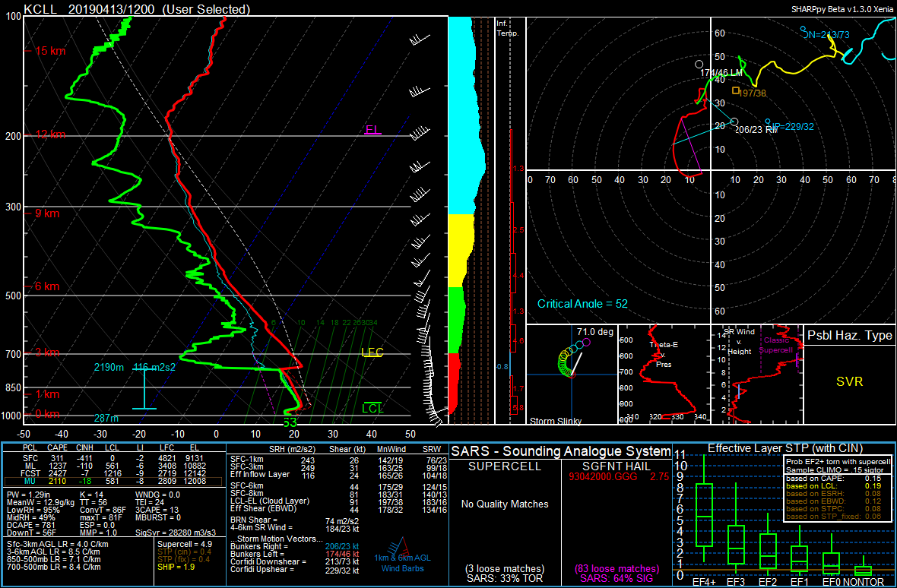
Task: Click the SGFNT HAIL analogue 93042000.GGG 2.75
Action: click(619, 477)
